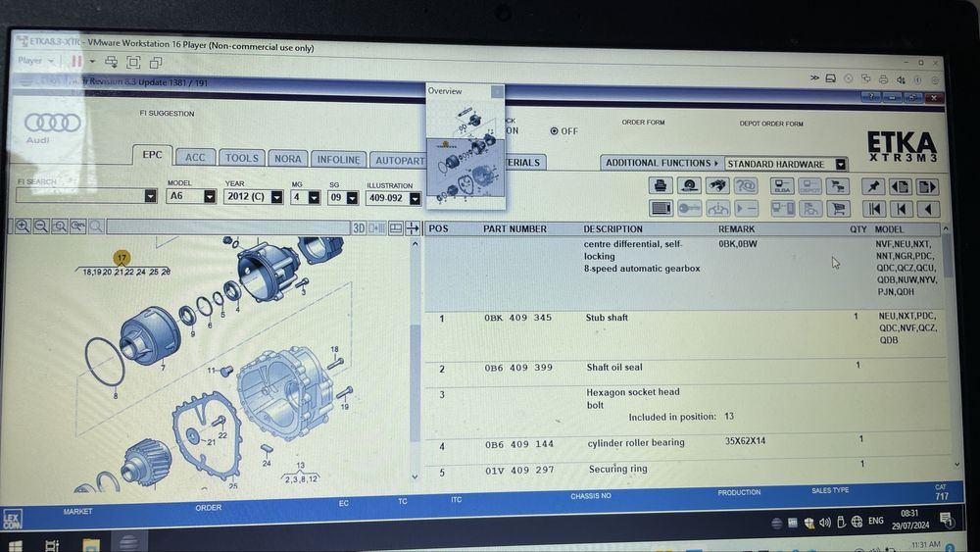
Task: Open File Explorer from taskbar
Action: (x=90, y=544)
